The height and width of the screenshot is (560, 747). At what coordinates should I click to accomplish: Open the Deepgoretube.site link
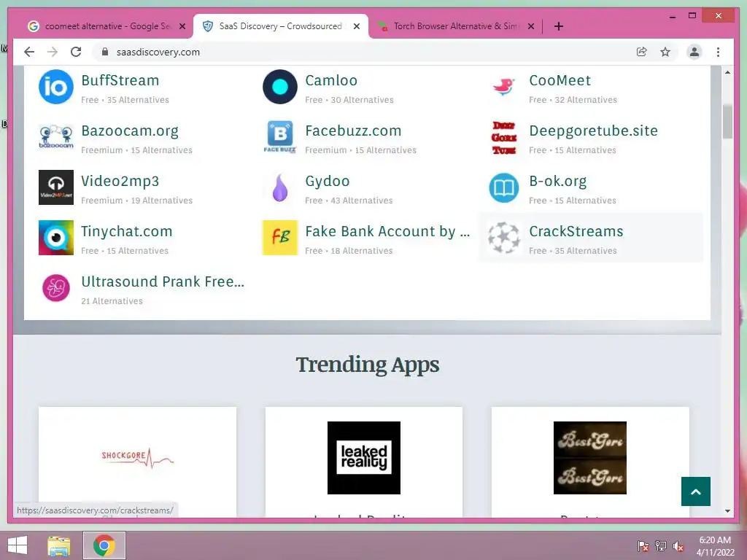coord(593,131)
